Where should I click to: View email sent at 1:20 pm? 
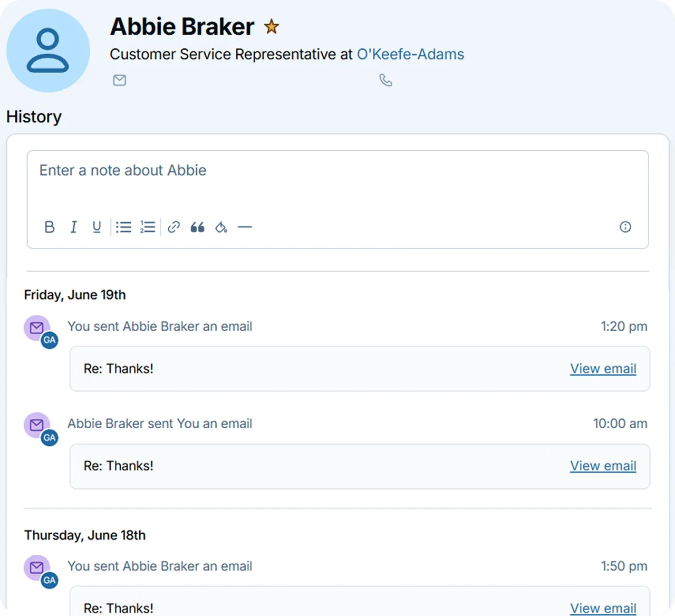[x=603, y=369]
